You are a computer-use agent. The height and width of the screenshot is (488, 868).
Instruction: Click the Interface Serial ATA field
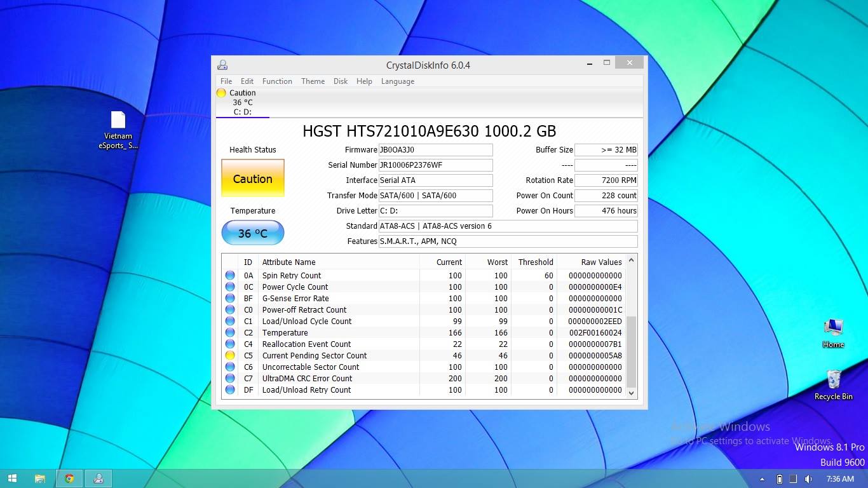click(435, 180)
